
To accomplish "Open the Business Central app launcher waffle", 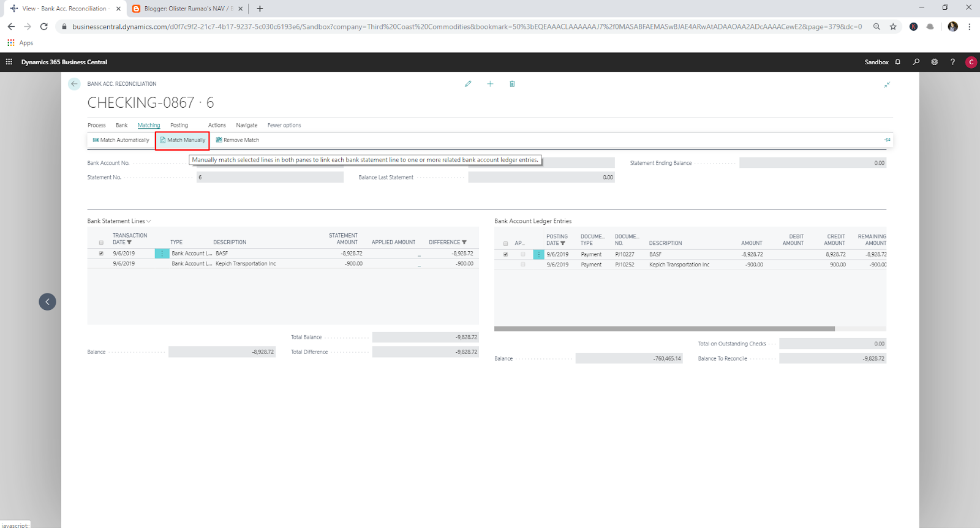I will (x=9, y=62).
